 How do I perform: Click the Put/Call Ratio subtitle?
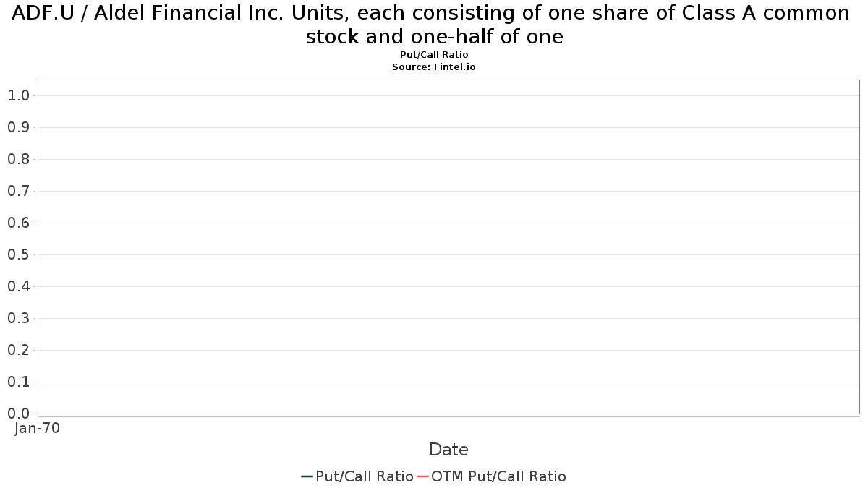tap(434, 55)
